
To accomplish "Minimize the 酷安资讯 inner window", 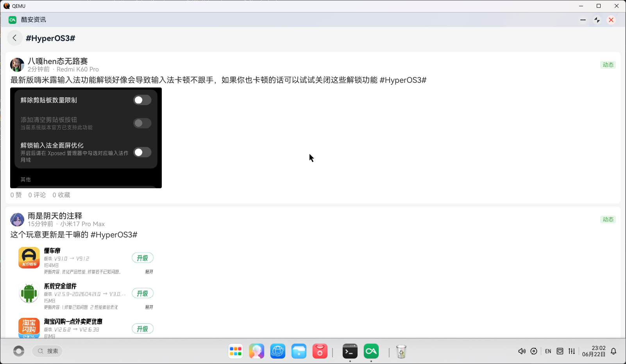I will coord(583,20).
